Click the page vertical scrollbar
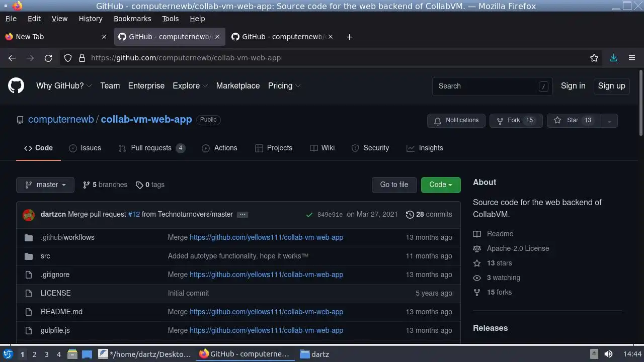644x362 pixels. [x=640, y=104]
